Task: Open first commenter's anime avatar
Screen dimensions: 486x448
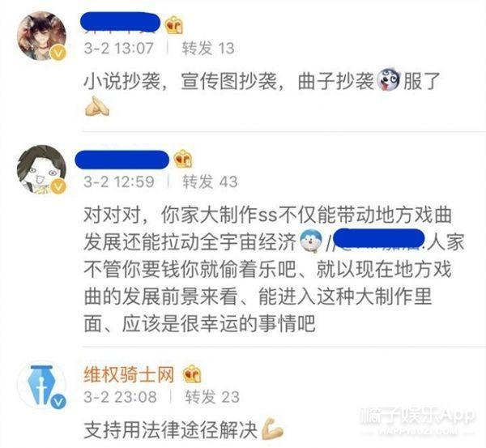Action: pos(41,36)
